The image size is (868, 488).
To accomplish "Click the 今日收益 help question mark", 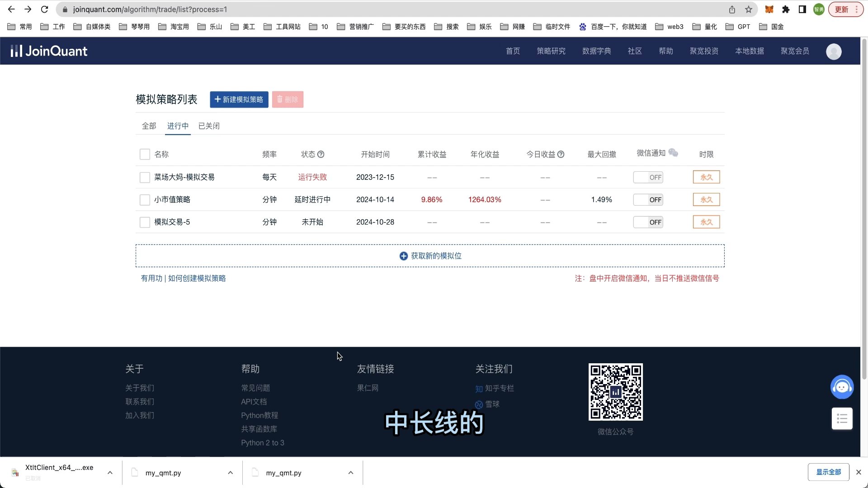I will click(561, 155).
